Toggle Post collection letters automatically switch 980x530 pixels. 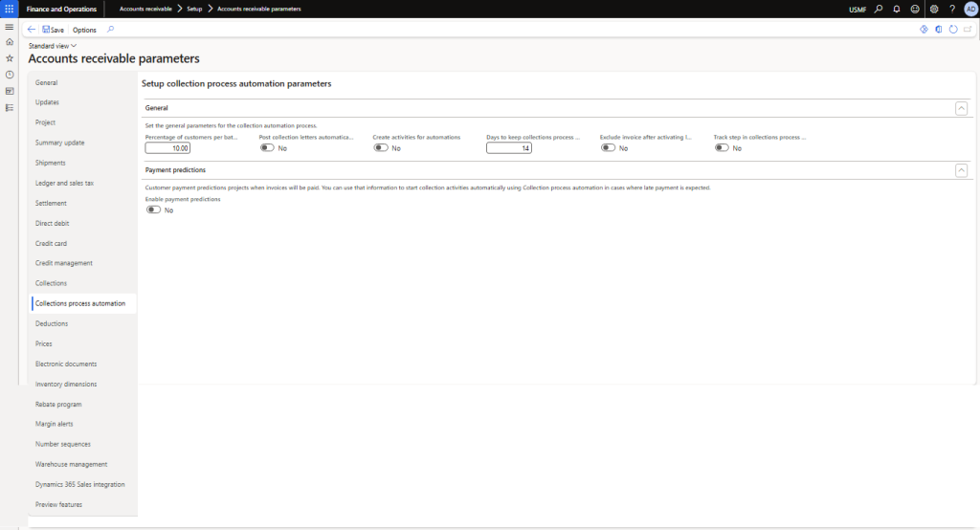point(267,148)
